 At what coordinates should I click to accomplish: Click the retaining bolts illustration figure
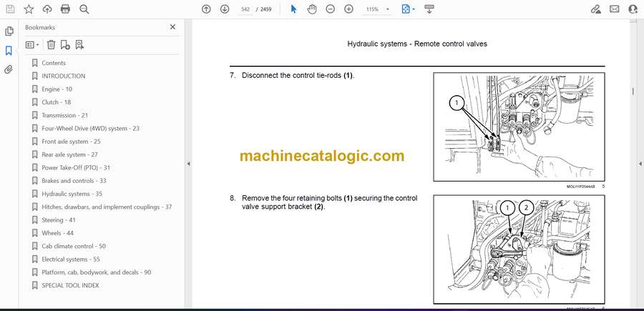[519, 249]
